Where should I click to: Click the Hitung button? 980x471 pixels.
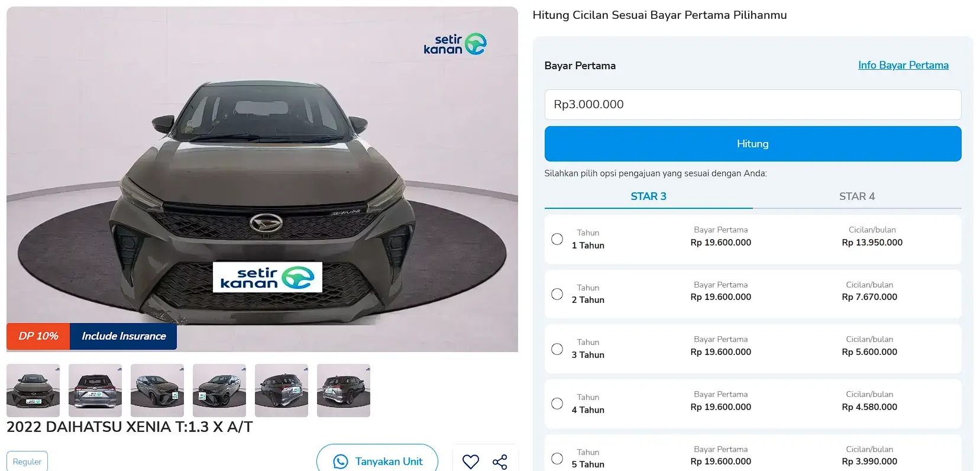(x=753, y=144)
